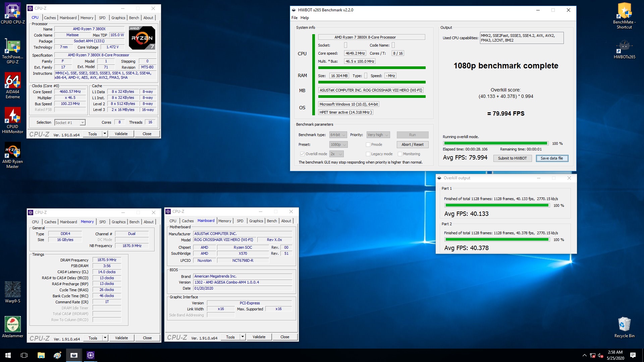The width and height of the screenshot is (644, 362).
Task: Open the Aleslammer desktop icon
Action: click(x=12, y=327)
